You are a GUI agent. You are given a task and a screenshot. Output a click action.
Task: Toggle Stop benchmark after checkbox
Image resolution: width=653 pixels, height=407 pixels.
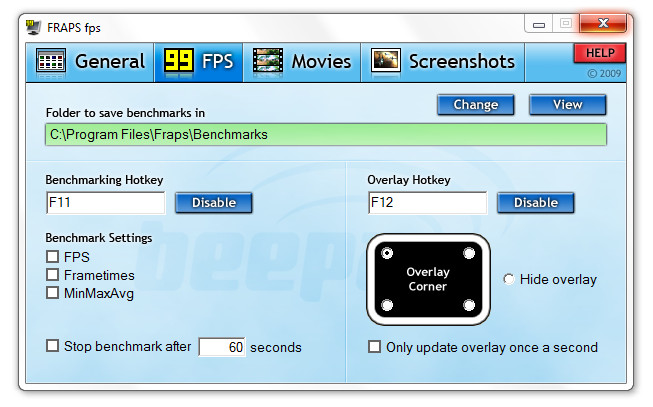(52, 346)
